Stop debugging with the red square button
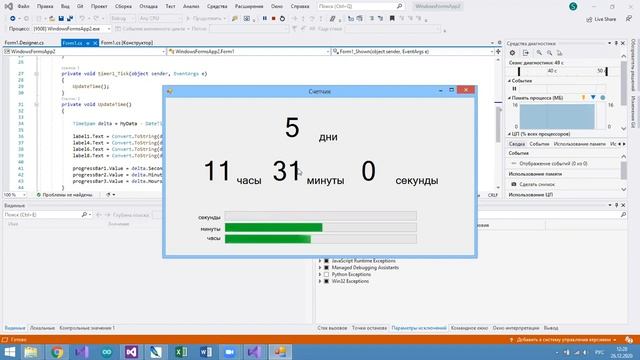 (273, 18)
